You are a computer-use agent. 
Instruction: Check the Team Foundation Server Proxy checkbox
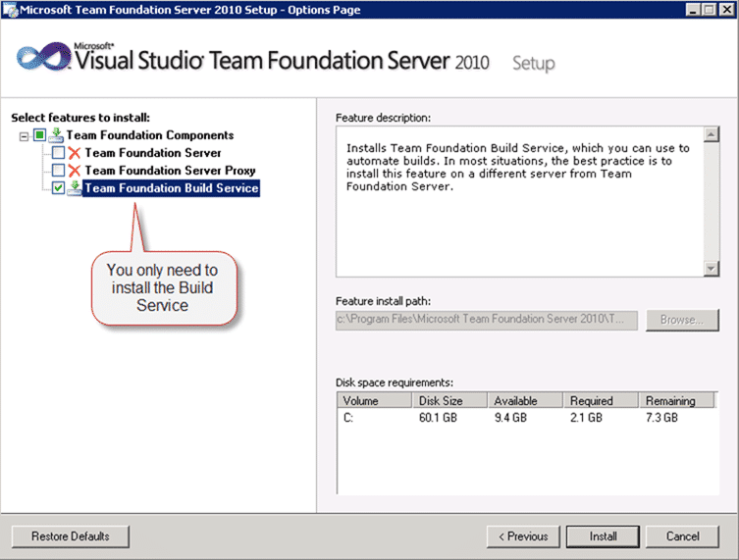pos(58,170)
